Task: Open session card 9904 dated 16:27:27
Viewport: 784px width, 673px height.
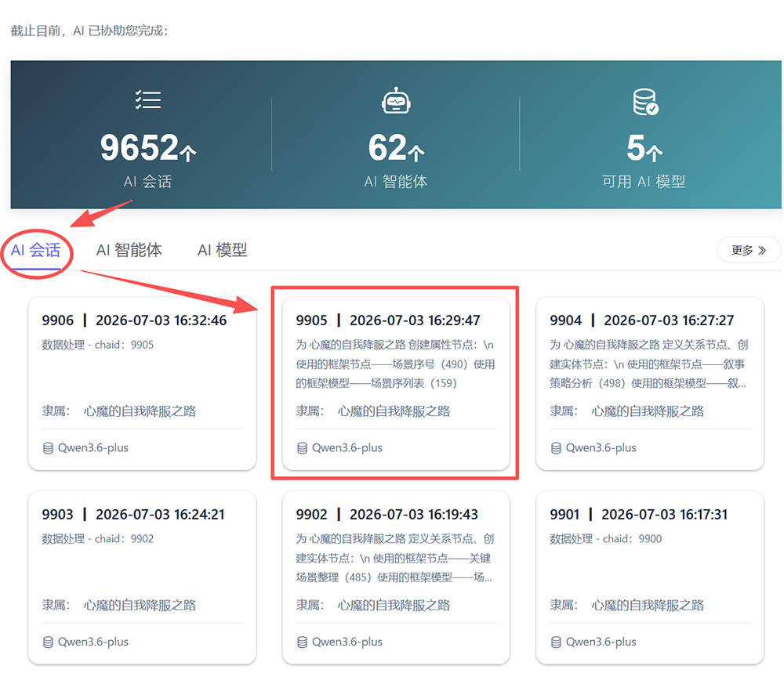Action: [x=649, y=383]
